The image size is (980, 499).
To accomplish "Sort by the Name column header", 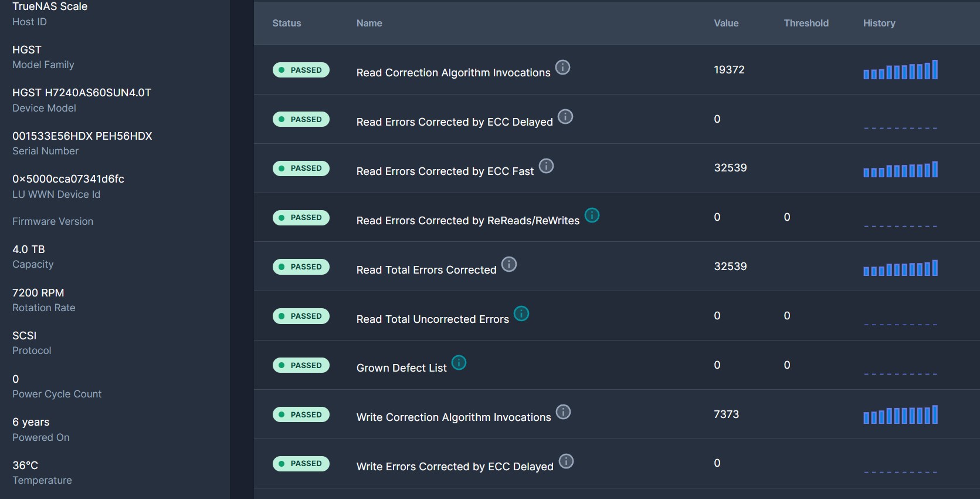I will pos(369,23).
